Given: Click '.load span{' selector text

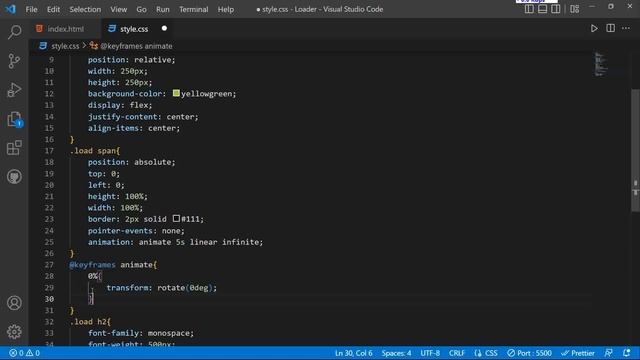Looking at the screenshot, I should (x=95, y=151).
